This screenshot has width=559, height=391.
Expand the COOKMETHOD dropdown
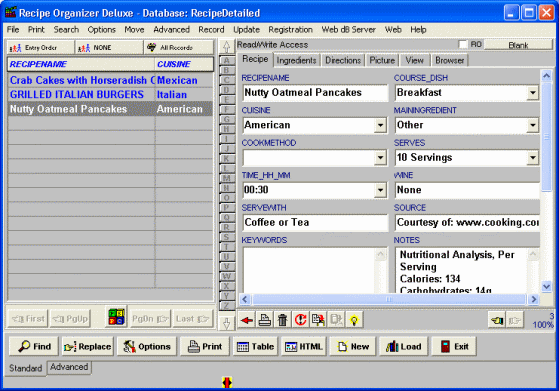tap(380, 158)
